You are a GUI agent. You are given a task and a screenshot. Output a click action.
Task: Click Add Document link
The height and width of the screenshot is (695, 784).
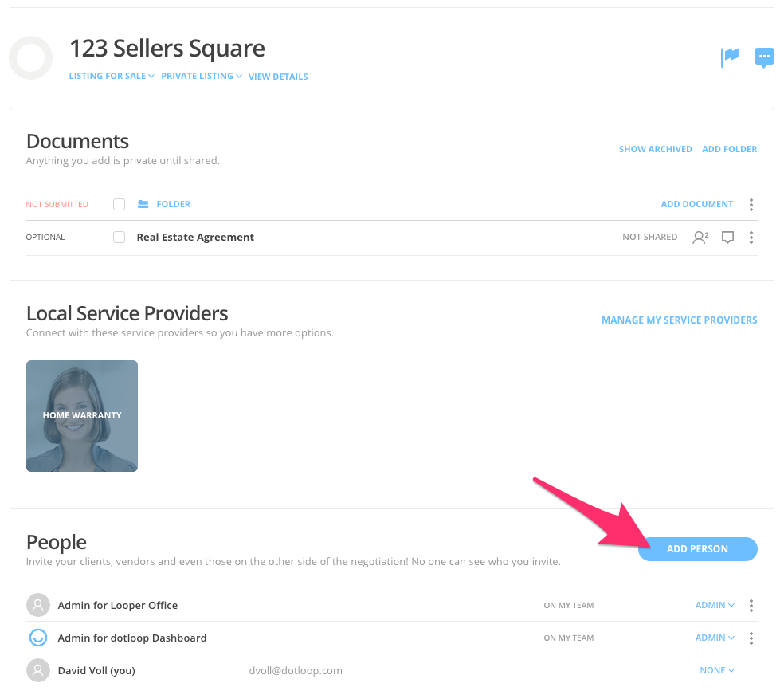pos(697,204)
